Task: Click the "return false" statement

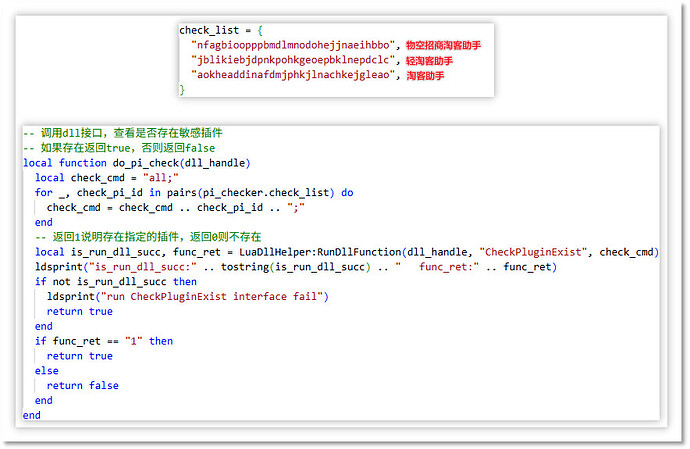Action: click(82, 385)
